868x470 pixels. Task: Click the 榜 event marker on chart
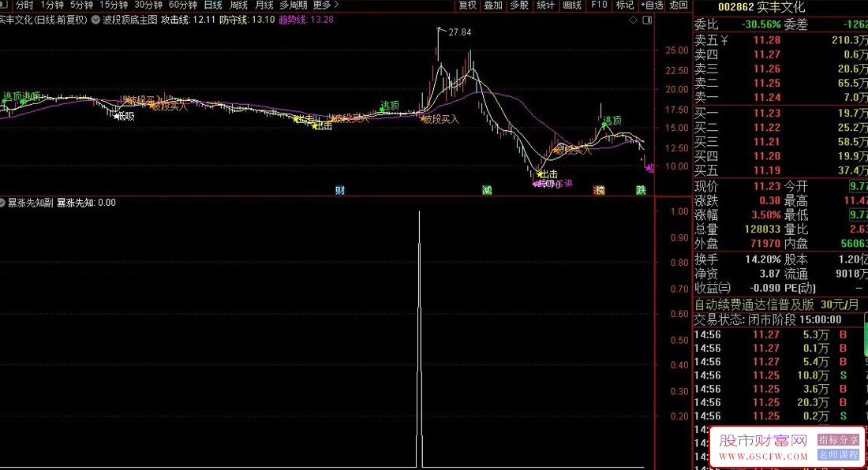[x=599, y=190]
